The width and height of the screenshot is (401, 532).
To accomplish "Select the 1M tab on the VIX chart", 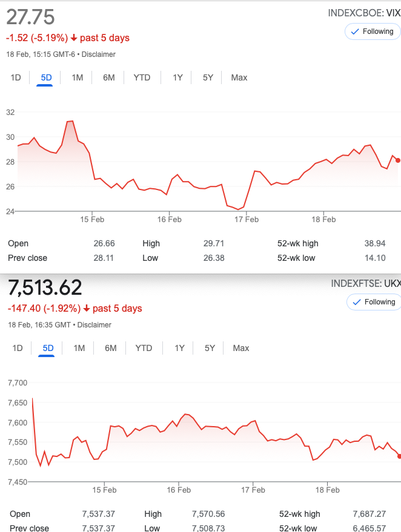I will pos(78,77).
